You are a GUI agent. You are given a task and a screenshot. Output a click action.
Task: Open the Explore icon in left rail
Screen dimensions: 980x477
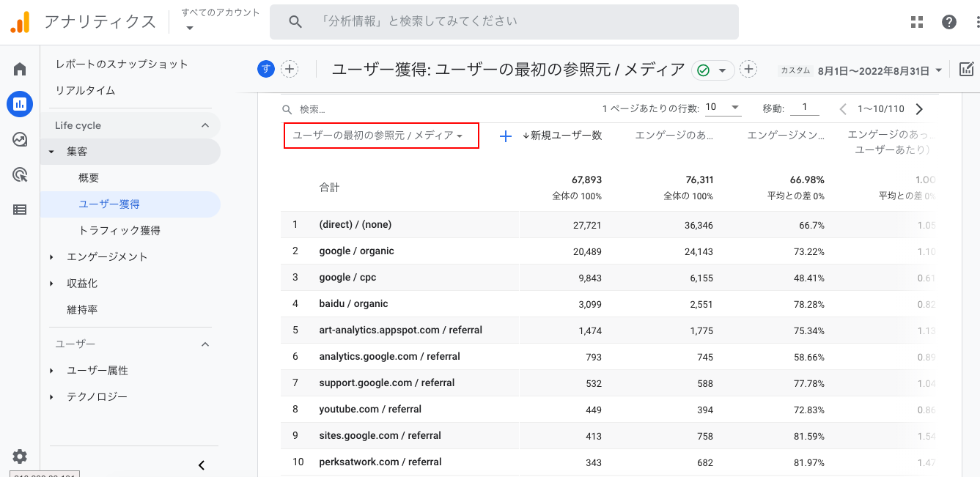(20, 139)
